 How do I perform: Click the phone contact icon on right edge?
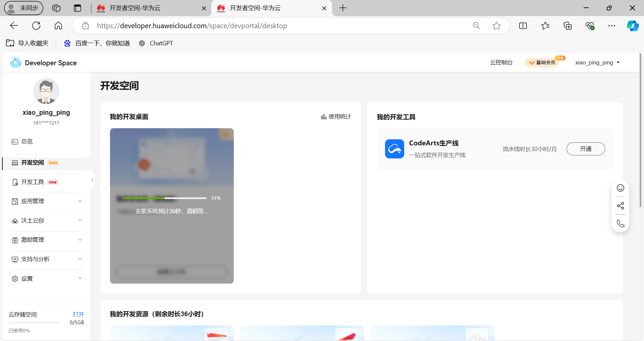point(620,223)
